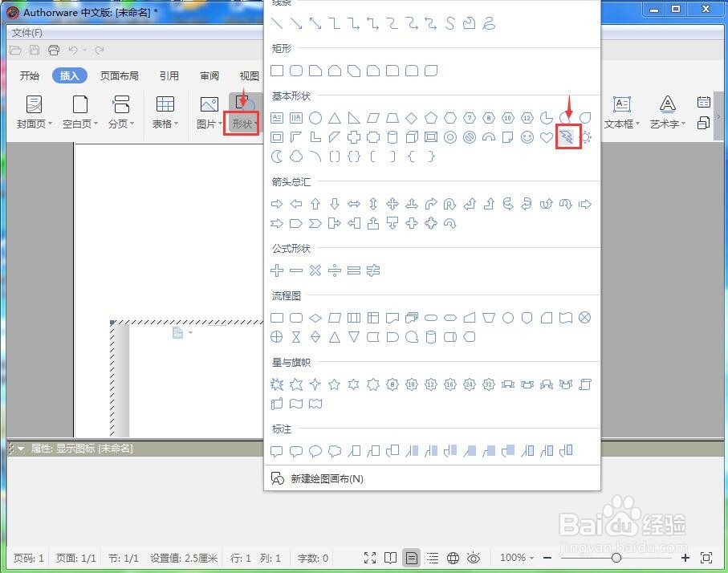Click the zoom slider handle
Viewport: 728px width, 573px height.
[616, 558]
